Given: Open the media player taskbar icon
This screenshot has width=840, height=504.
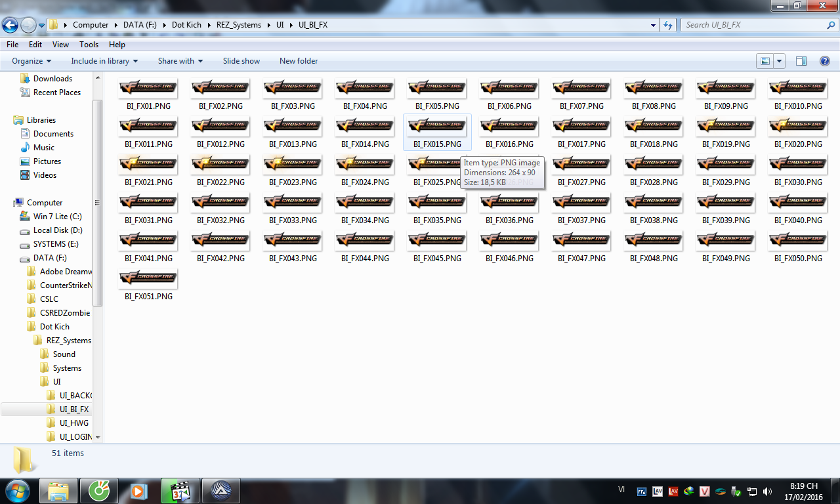Looking at the screenshot, I should [x=139, y=490].
